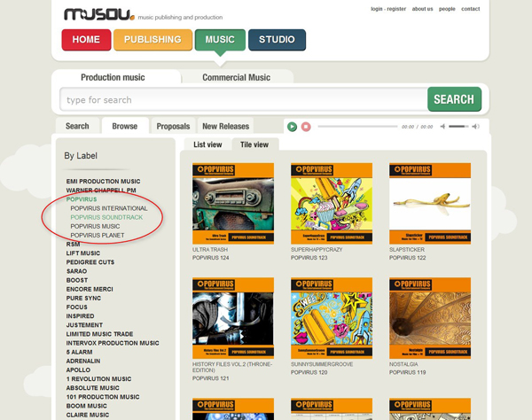
Task: Collapse the POPVIRUS label group
Action: pyautogui.click(x=82, y=199)
